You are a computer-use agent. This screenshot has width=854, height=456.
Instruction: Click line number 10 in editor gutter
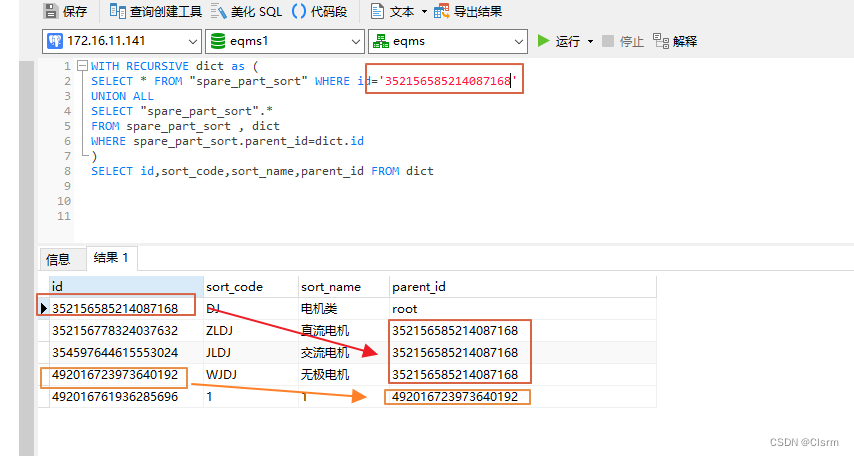tap(64, 201)
